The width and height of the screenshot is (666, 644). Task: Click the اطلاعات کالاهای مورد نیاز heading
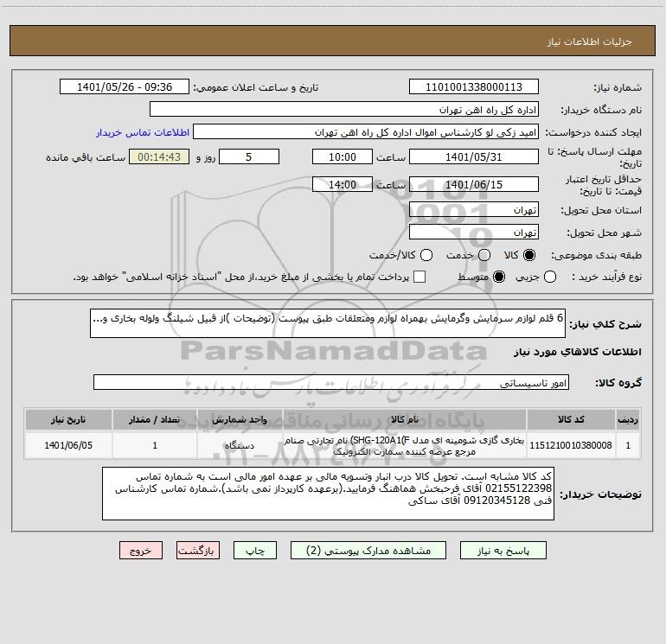pyautogui.click(x=578, y=352)
